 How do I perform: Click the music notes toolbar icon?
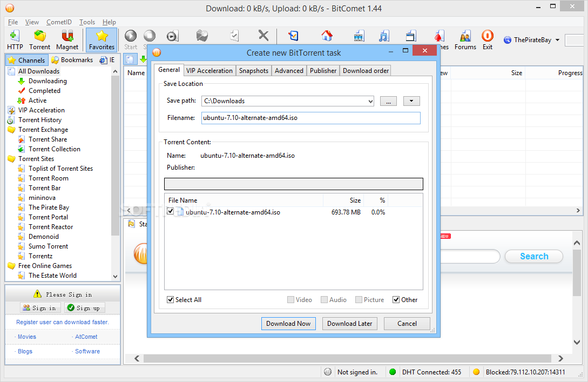383,36
